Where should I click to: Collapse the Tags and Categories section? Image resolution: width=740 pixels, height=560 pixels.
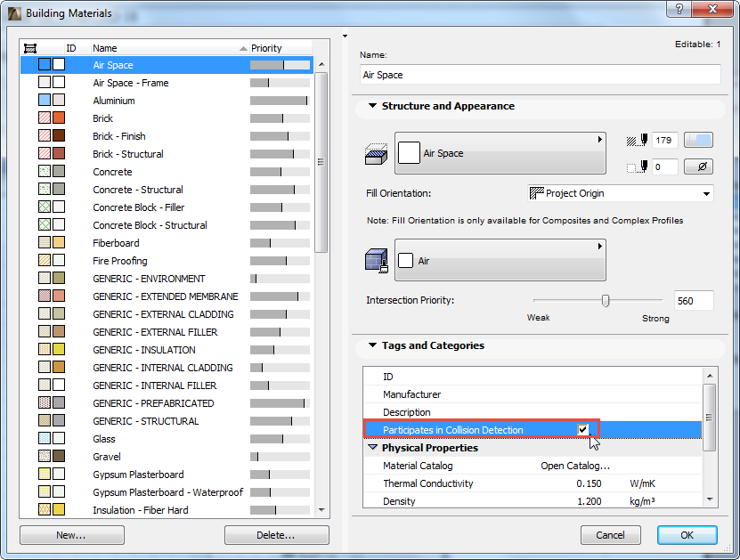(x=372, y=345)
